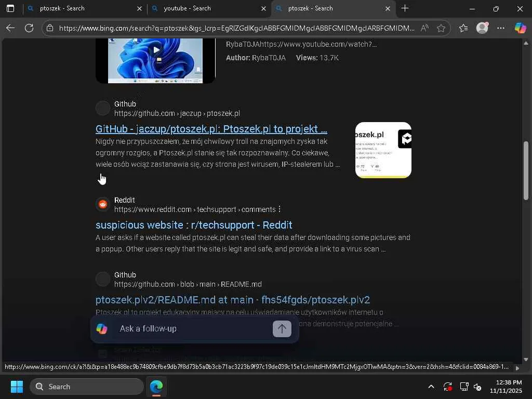532x399 pixels.
Task: Submit follow-up with the arrow button
Action: (x=282, y=329)
